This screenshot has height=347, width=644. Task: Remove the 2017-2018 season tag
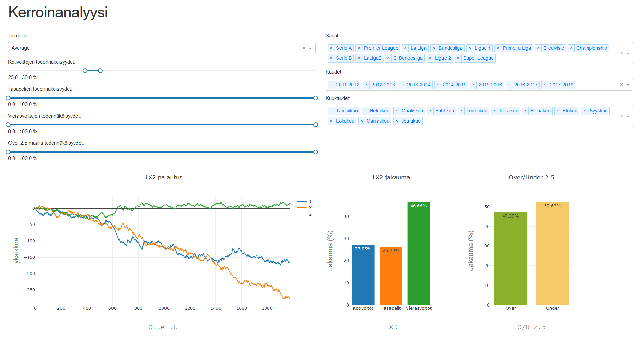(545, 85)
